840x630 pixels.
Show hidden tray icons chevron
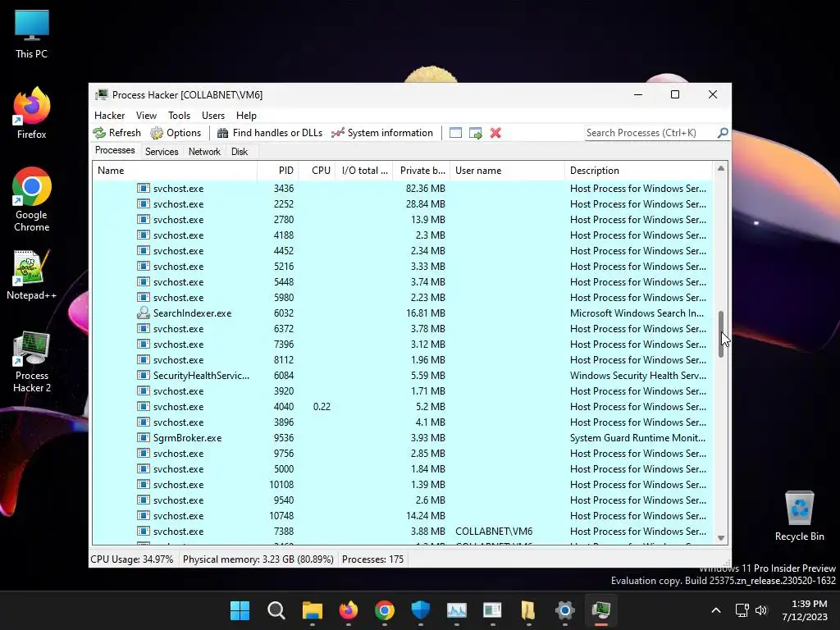(x=715, y=610)
